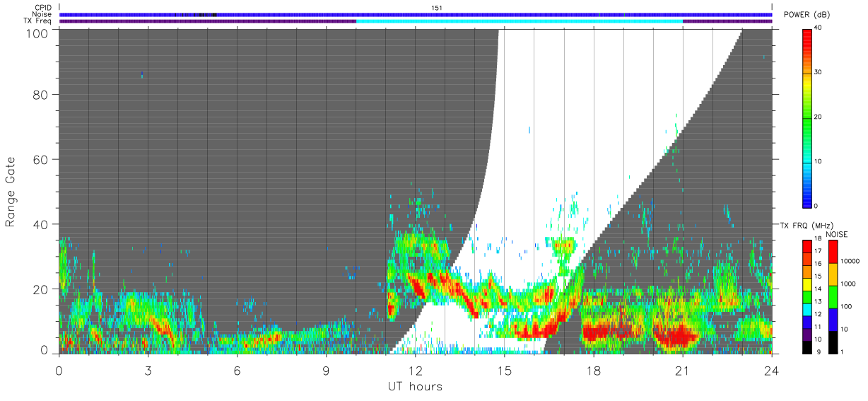
Task: Click the 14 value in TX FRQ legend
Action: coord(819,289)
